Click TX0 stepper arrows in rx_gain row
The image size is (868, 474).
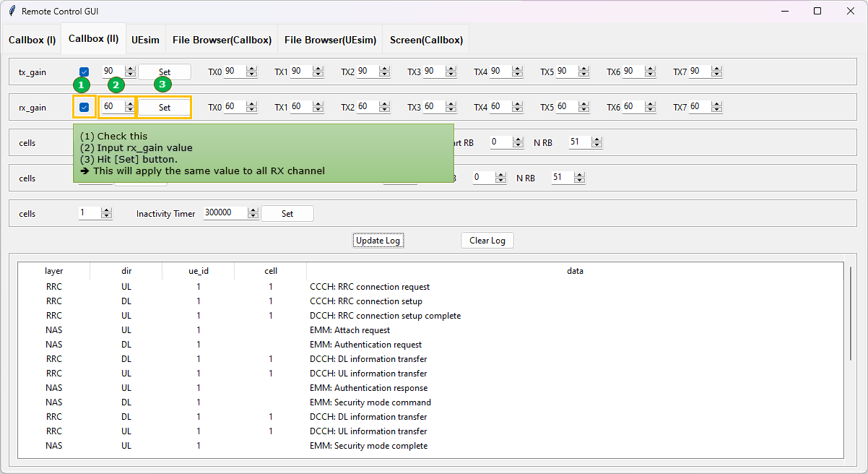(251, 107)
